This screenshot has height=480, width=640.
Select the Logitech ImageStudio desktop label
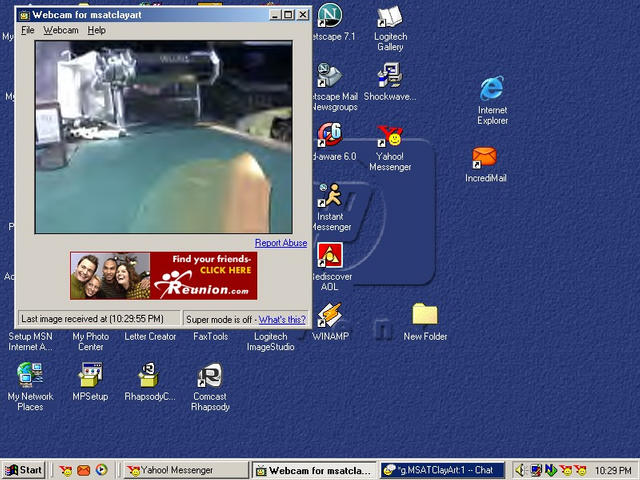(270, 342)
